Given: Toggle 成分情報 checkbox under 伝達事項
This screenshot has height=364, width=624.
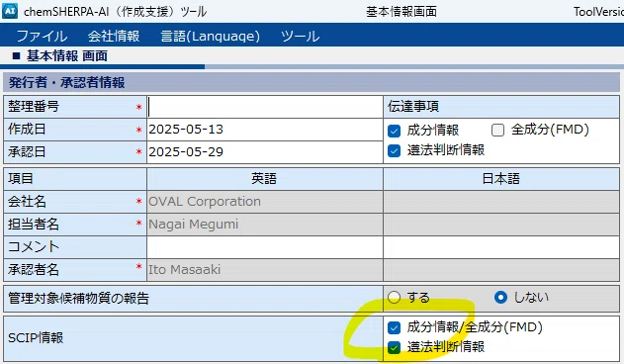Looking at the screenshot, I should pyautogui.click(x=394, y=131).
